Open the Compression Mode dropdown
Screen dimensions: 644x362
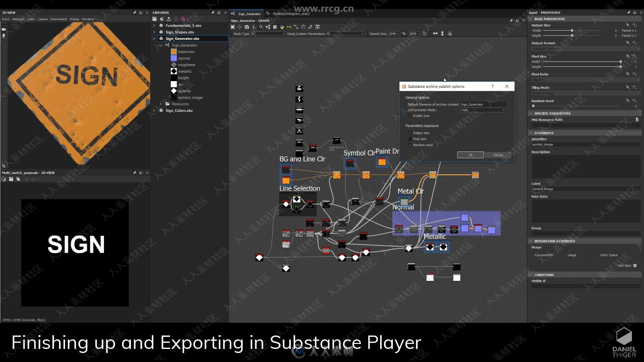pyautogui.click(x=483, y=110)
